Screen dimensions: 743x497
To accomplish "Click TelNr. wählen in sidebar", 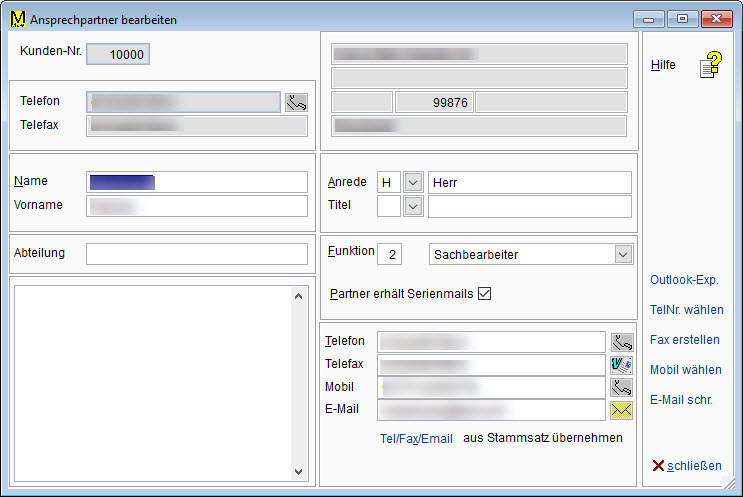I will [686, 310].
